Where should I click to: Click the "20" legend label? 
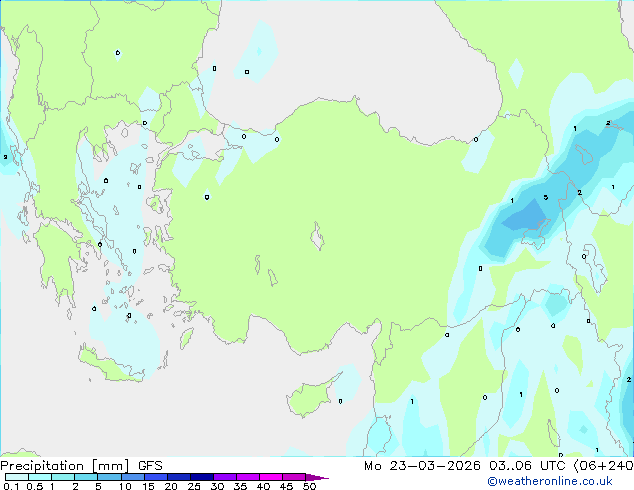click(x=171, y=486)
